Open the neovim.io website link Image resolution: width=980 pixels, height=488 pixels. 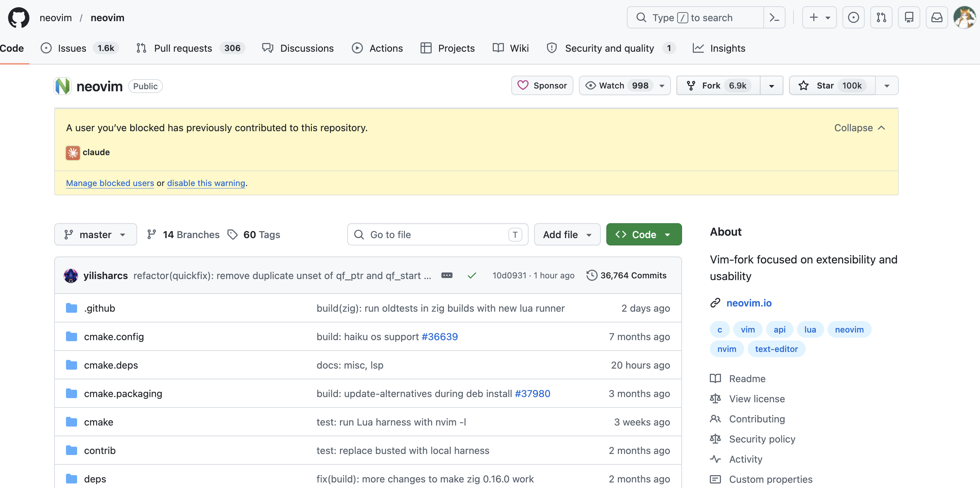coord(749,303)
